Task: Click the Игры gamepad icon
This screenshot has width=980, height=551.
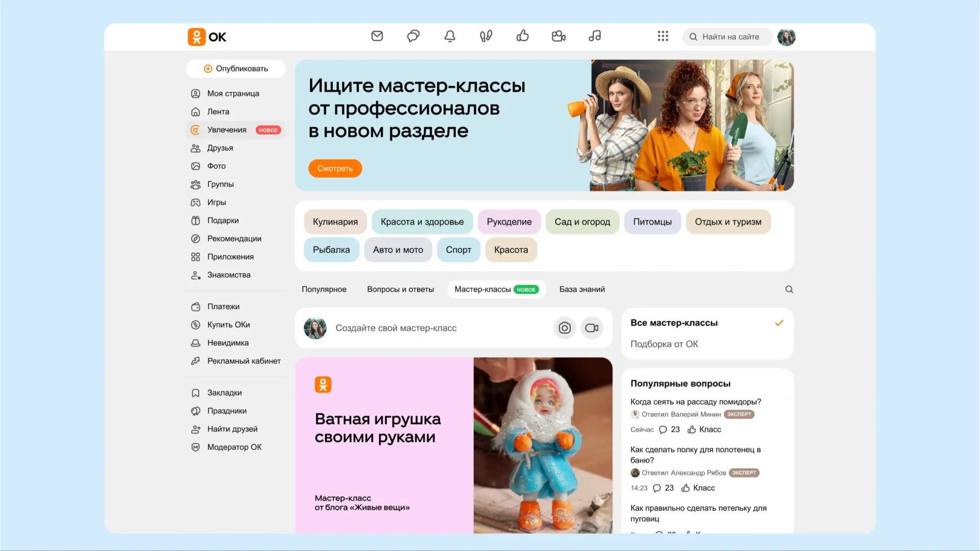Action: pyautogui.click(x=195, y=203)
